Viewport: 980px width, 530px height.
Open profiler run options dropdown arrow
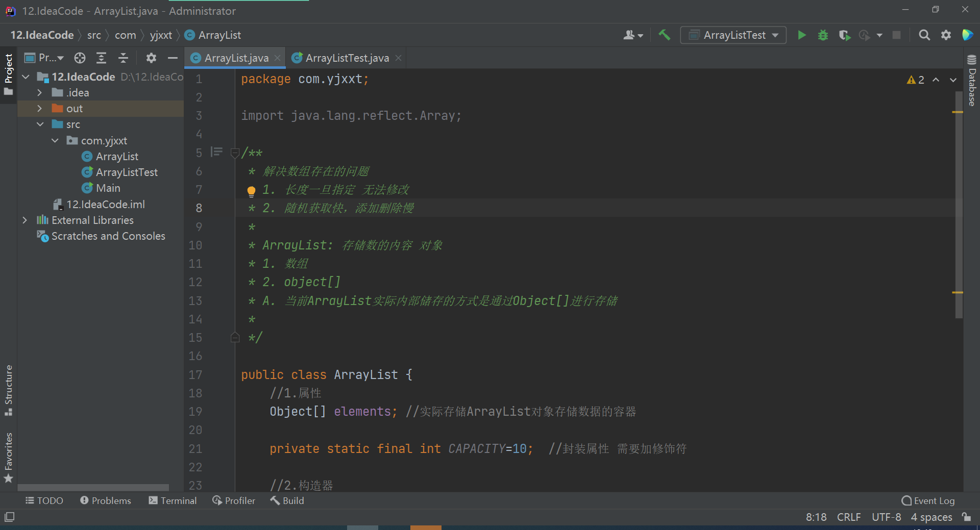(x=879, y=35)
